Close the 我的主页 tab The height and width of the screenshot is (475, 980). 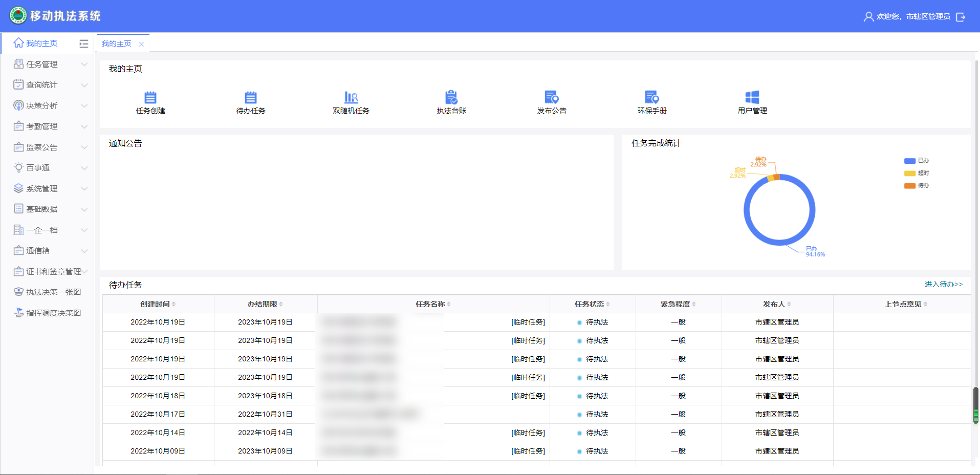(x=141, y=45)
